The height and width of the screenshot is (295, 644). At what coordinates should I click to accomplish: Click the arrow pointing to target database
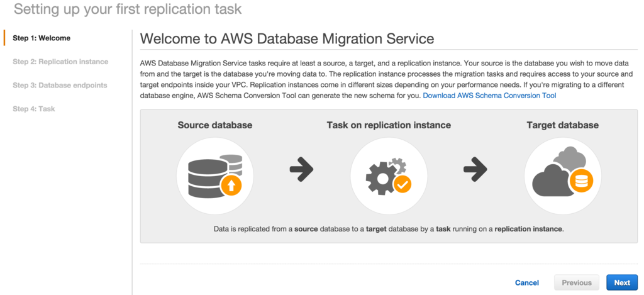pos(475,169)
